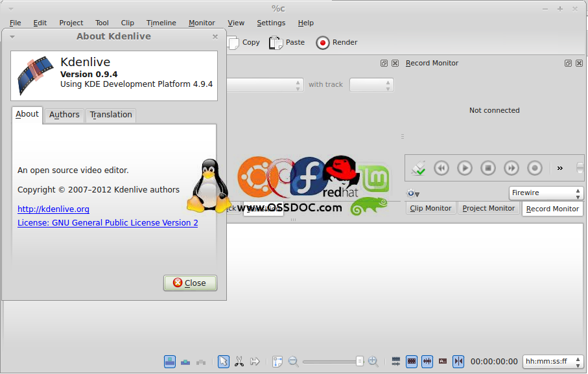The width and height of the screenshot is (588, 374).
Task: Toggle normal timeline edit mode icon
Action: pyautogui.click(x=170, y=362)
